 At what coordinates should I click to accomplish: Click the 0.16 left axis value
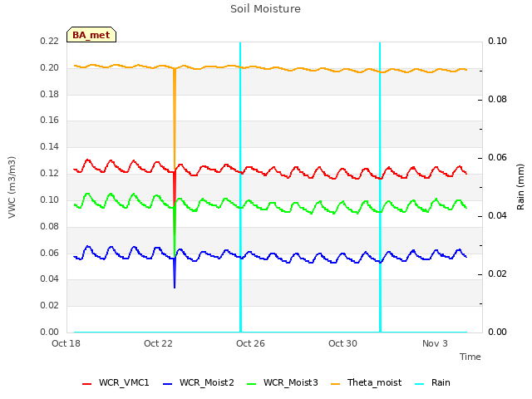[50, 120]
